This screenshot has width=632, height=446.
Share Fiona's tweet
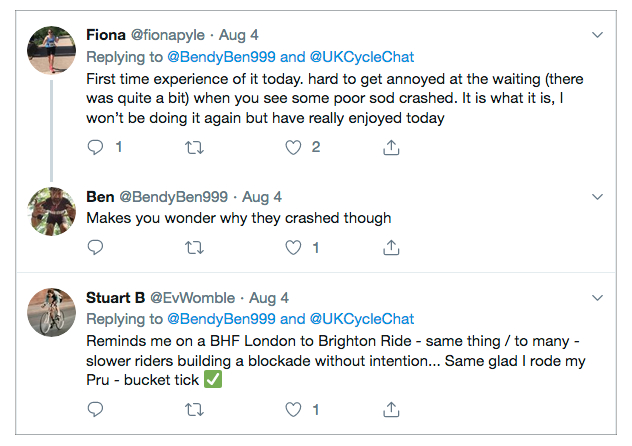pos(392,147)
